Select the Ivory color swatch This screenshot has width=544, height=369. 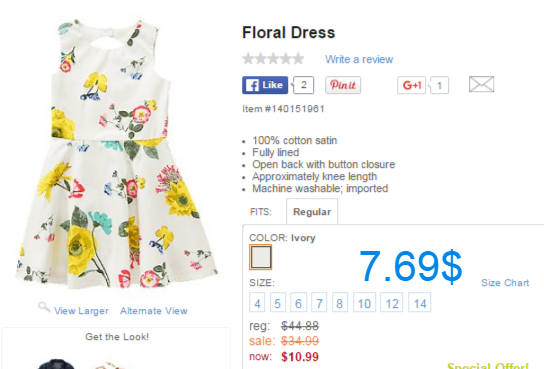(261, 257)
